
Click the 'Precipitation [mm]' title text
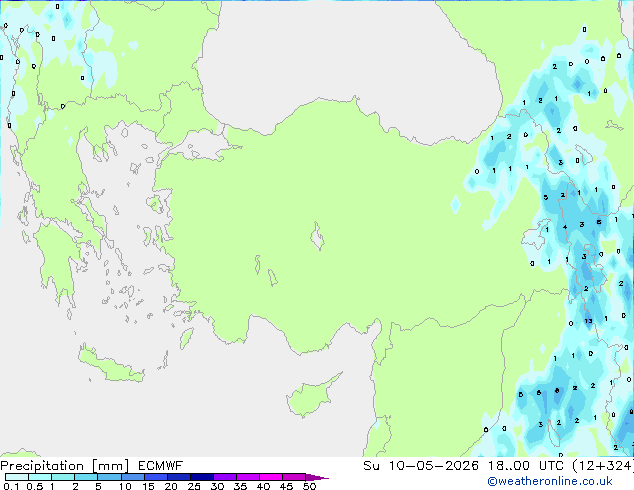[x=65, y=466]
